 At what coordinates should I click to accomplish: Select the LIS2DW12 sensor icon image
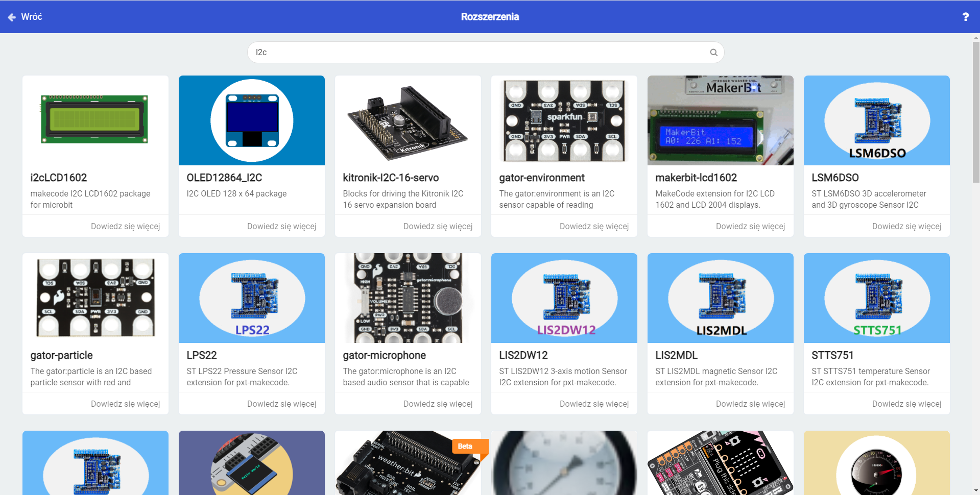[x=564, y=298]
